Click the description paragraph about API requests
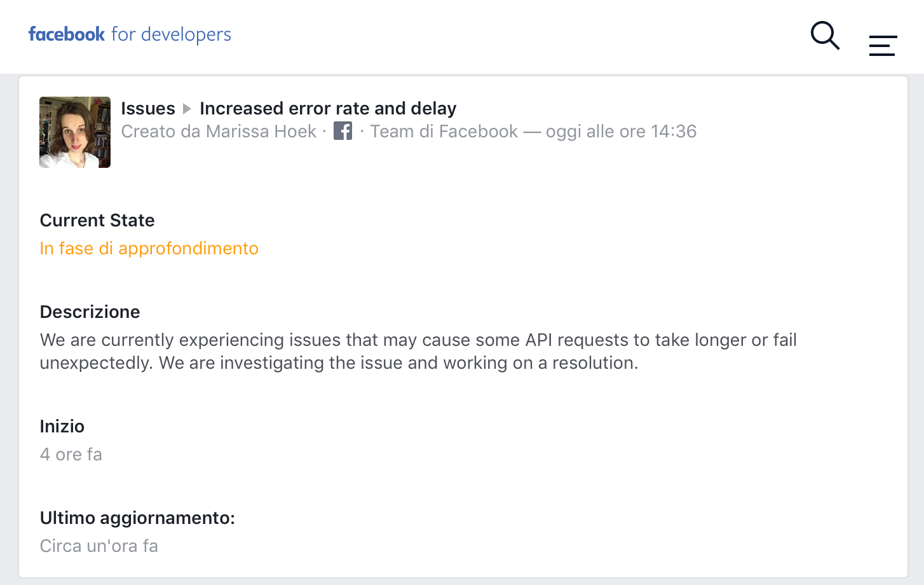 point(418,351)
